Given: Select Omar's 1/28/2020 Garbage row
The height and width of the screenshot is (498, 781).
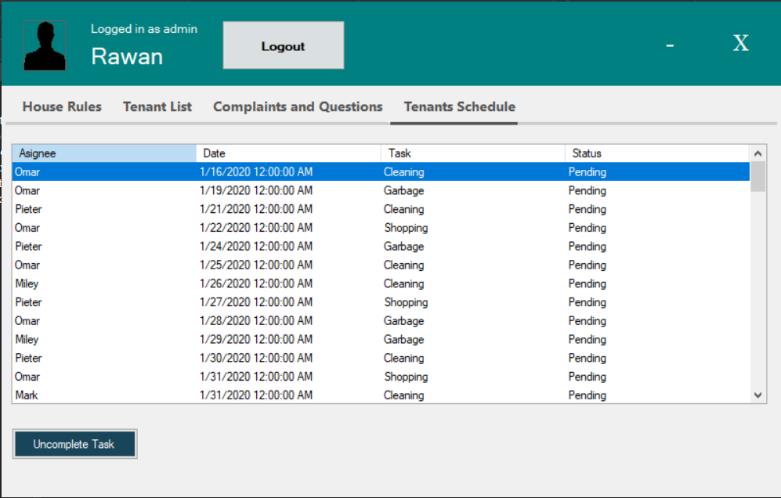Looking at the screenshot, I should [x=381, y=321].
